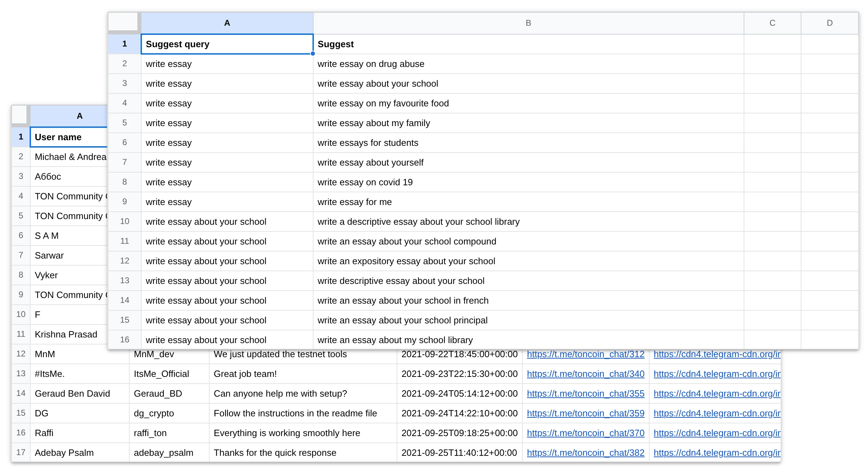This screenshot has width=868, height=472.
Task: Open telegram-cdn link in row 17
Action: [717, 453]
